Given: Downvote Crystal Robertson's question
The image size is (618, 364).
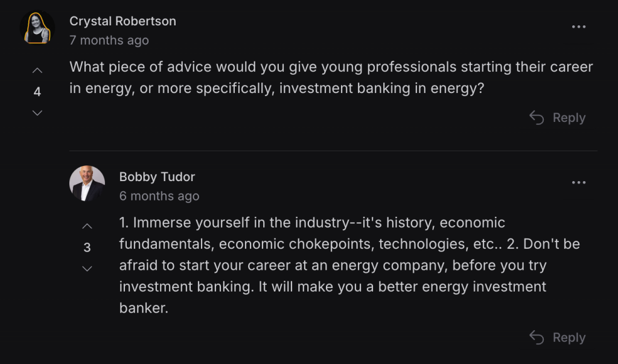Looking at the screenshot, I should pyautogui.click(x=37, y=113).
